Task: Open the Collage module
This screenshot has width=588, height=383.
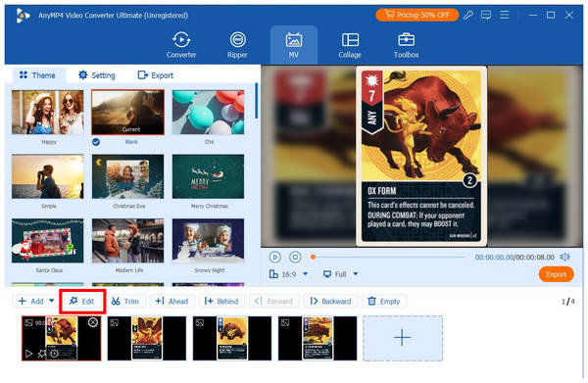Action: click(x=350, y=45)
